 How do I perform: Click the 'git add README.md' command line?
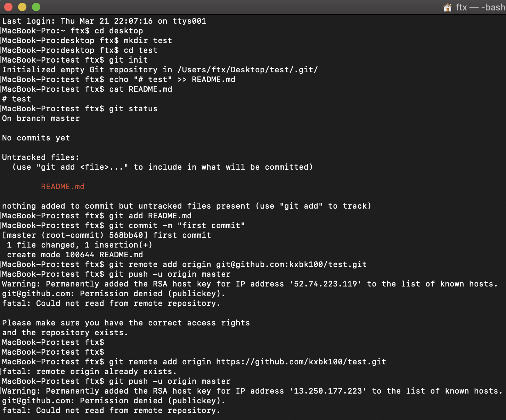[97, 216]
